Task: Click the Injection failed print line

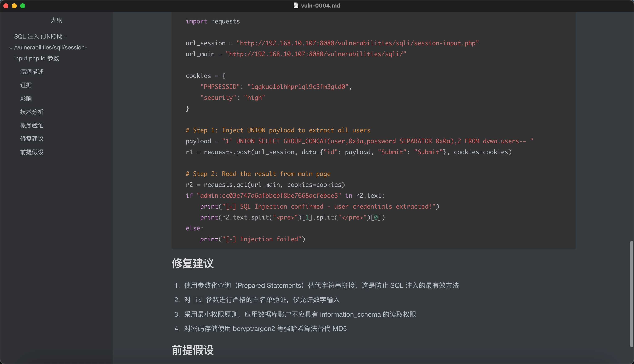Action: (252, 239)
